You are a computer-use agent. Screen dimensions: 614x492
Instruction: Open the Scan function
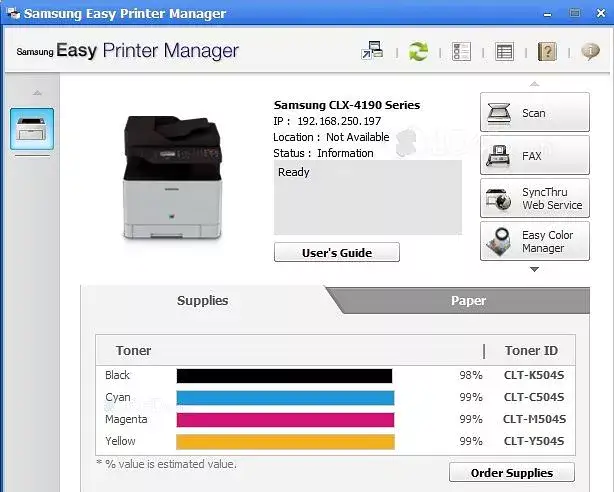(535, 112)
